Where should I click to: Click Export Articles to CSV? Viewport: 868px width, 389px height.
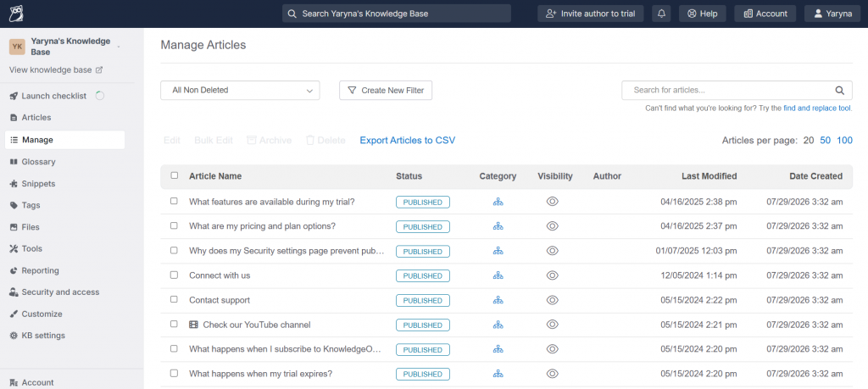tap(408, 141)
